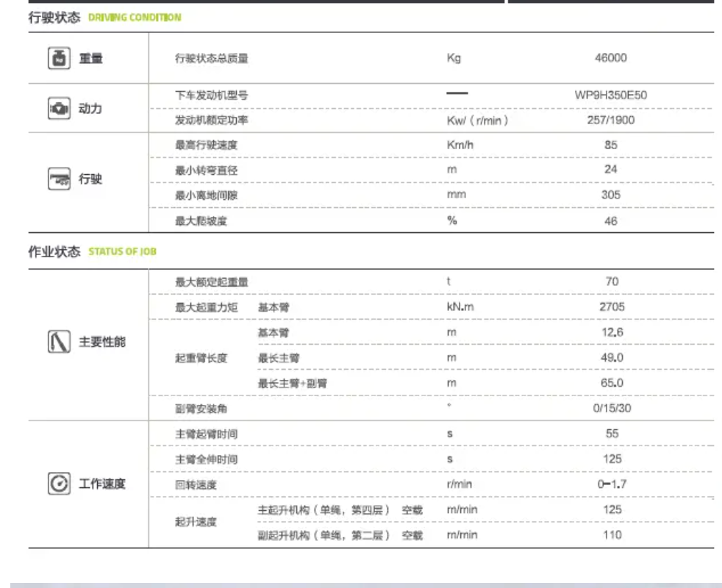Screen dimensions: 722x588
Task: Click the r/min unit cell
Action: click(459, 484)
